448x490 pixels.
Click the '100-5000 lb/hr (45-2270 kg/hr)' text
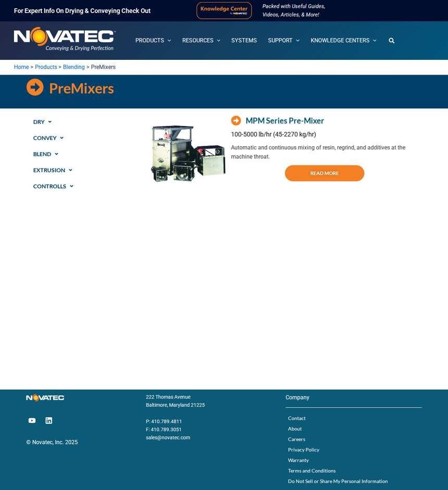pos(273,134)
